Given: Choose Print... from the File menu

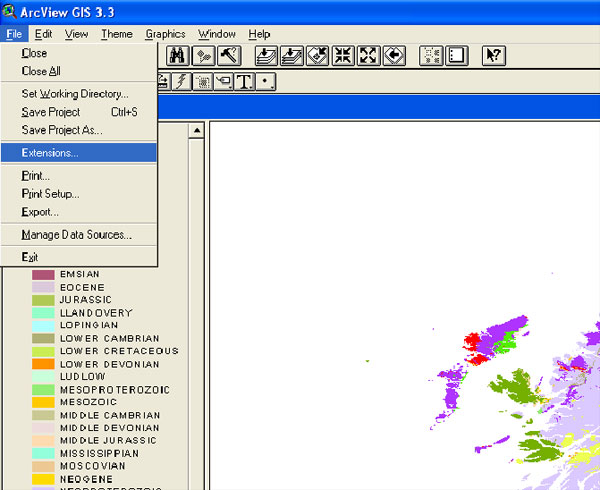Looking at the screenshot, I should tap(79, 176).
